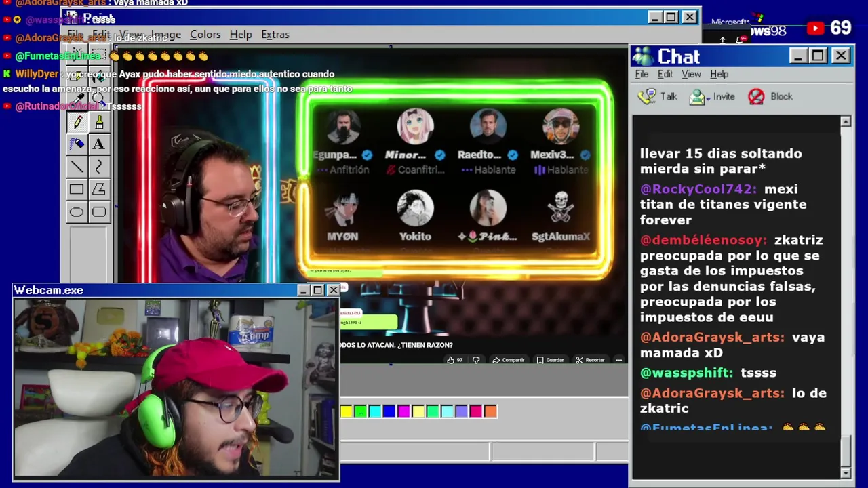This screenshot has width=868, height=488.
Task: Pick the magenta color swatch
Action: click(x=403, y=411)
